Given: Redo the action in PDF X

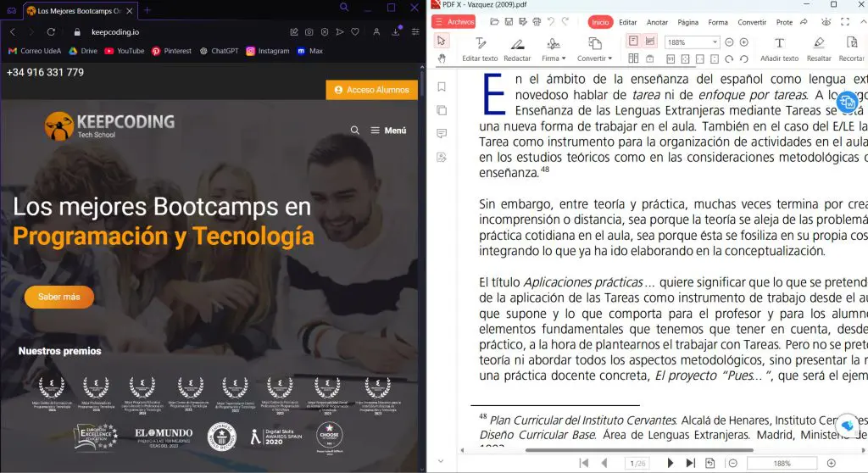Looking at the screenshot, I should click(565, 21).
